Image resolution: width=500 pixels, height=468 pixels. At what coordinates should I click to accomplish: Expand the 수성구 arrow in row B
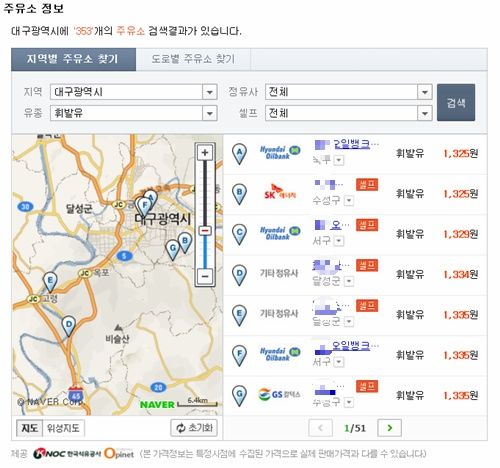coord(349,201)
